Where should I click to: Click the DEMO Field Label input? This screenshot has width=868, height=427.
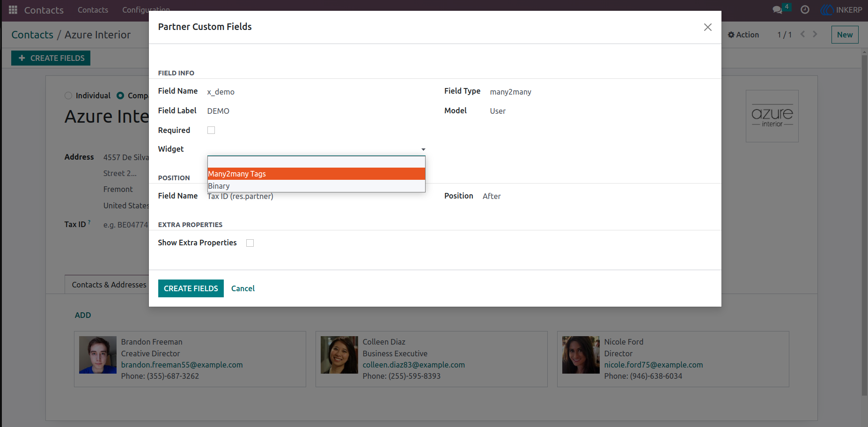[x=316, y=111]
